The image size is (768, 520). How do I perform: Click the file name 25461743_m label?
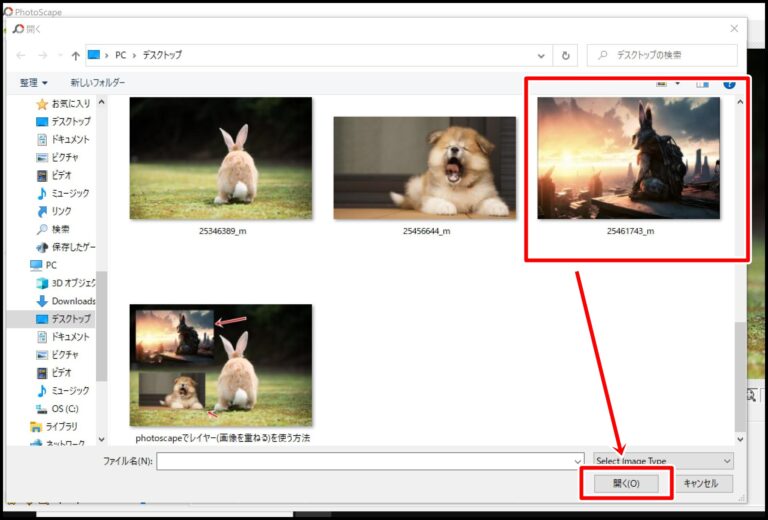pyautogui.click(x=630, y=231)
